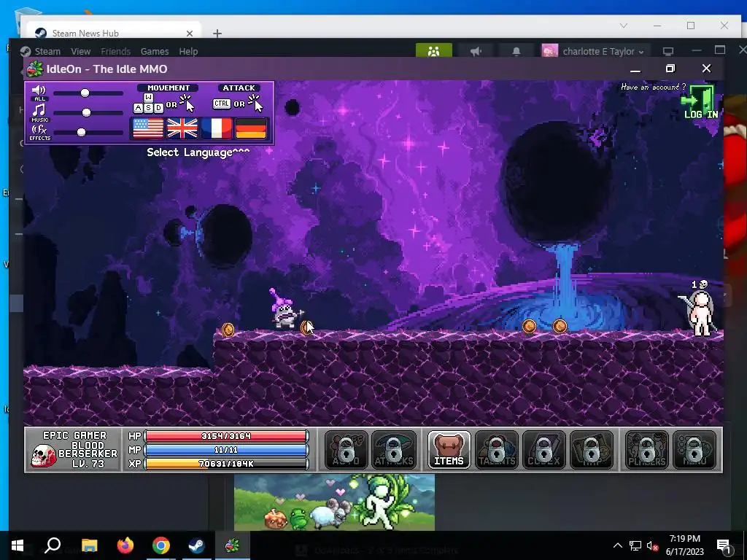
Task: Click the Music note icon
Action: (39, 111)
